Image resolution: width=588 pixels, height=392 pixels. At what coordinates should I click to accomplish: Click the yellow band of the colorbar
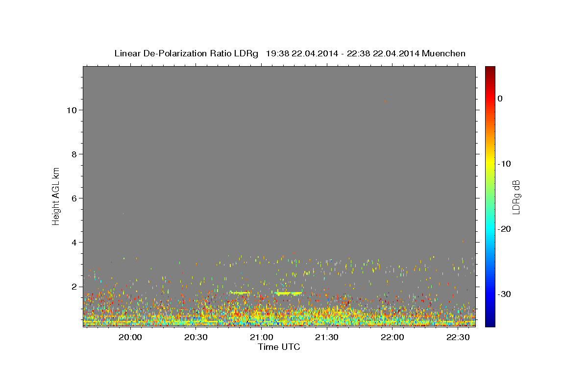coord(490,162)
